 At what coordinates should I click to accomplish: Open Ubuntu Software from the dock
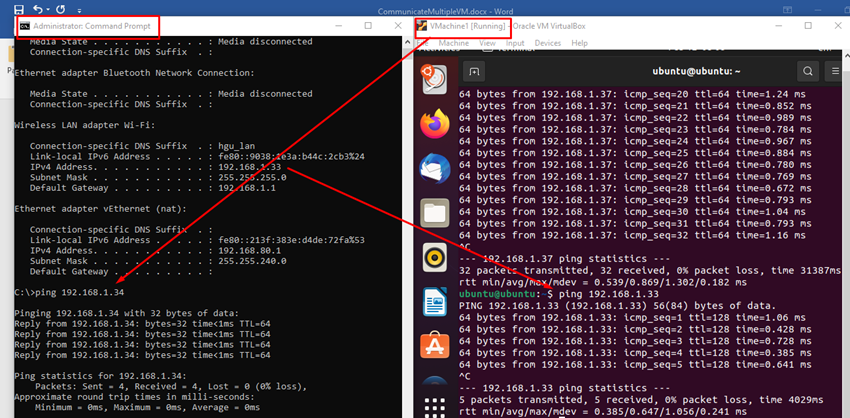pyautogui.click(x=434, y=346)
